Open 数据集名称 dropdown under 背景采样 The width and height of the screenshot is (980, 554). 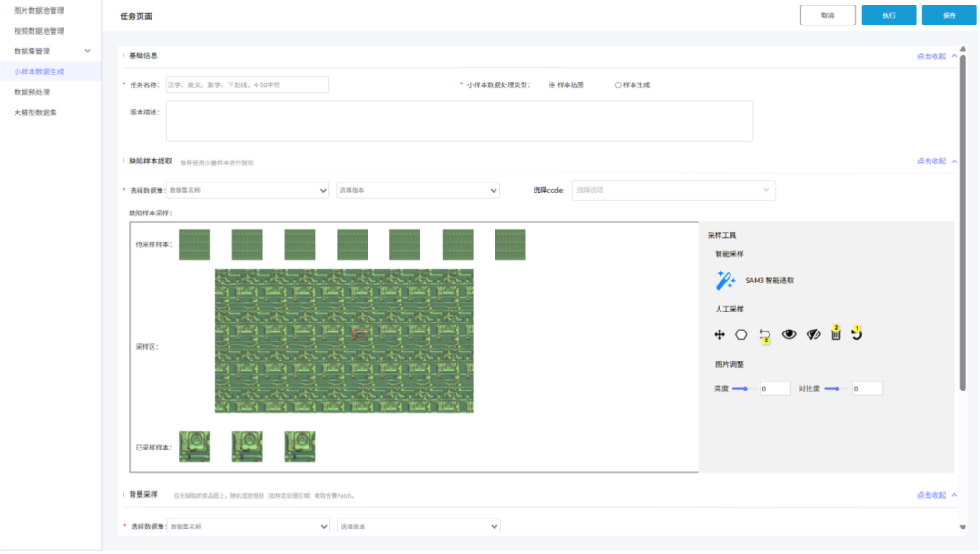click(x=248, y=527)
